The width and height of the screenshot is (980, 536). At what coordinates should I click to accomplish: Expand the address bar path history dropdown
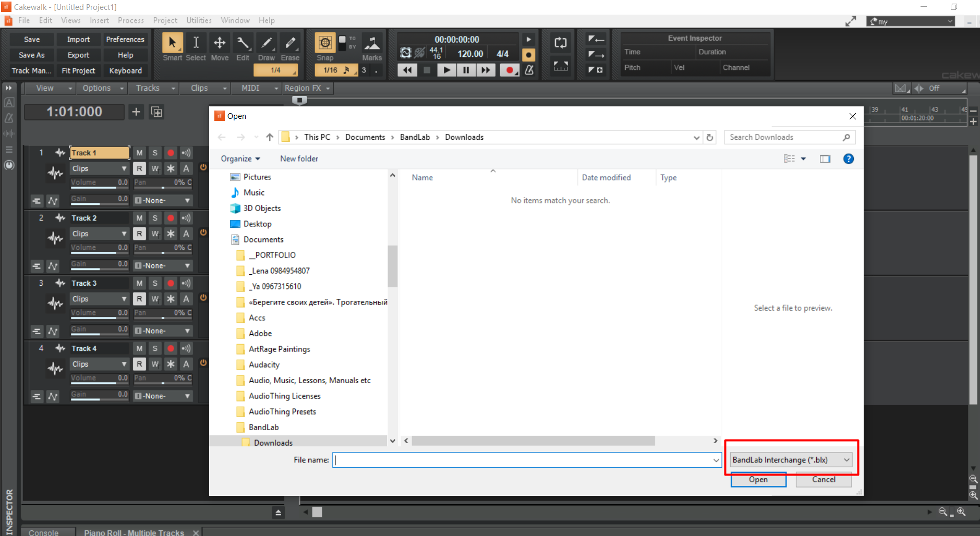click(x=697, y=137)
